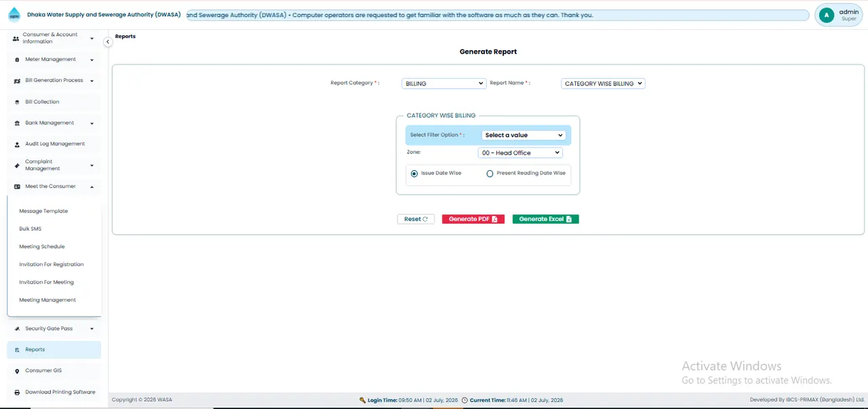Expand the Bank Management menu arrow

coord(92,123)
